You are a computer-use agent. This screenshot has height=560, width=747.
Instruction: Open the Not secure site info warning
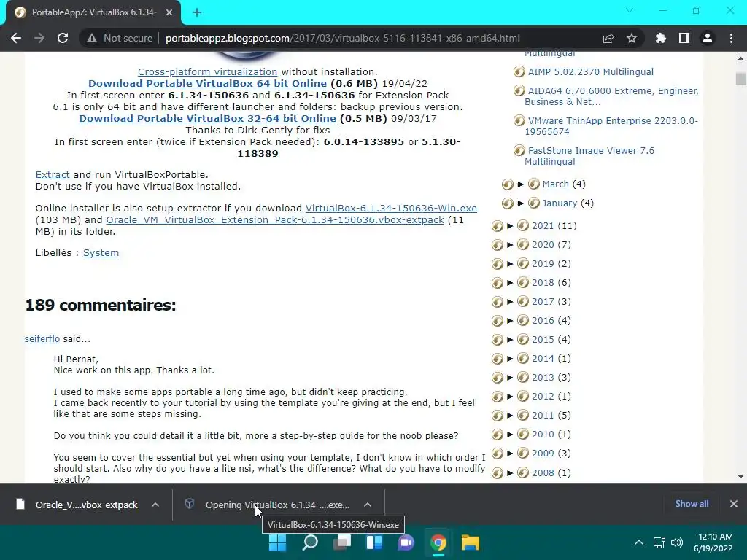point(120,38)
